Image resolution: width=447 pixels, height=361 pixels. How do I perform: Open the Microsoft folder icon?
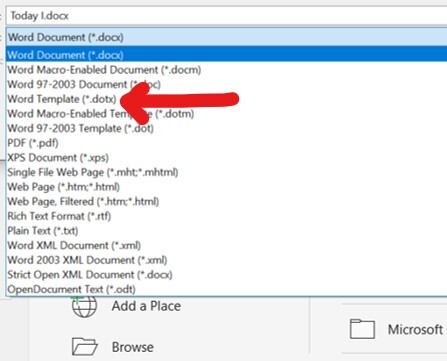coord(362,329)
